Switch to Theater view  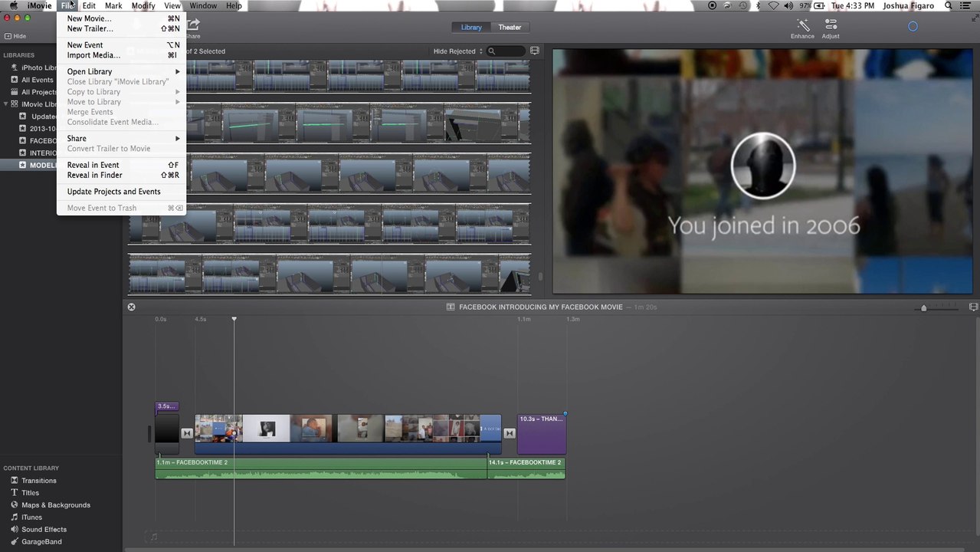(x=510, y=27)
